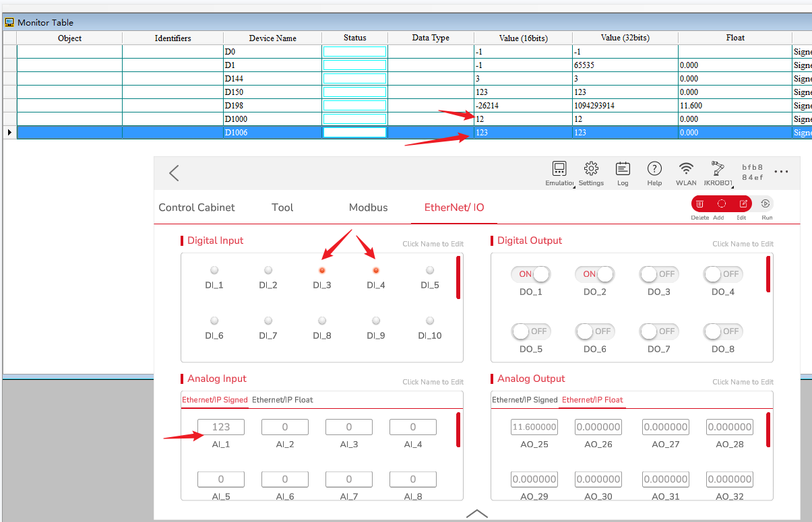Screen dimensions: 812x522
Task: Expand the bottom chevron panel handle
Action: tap(476, 513)
